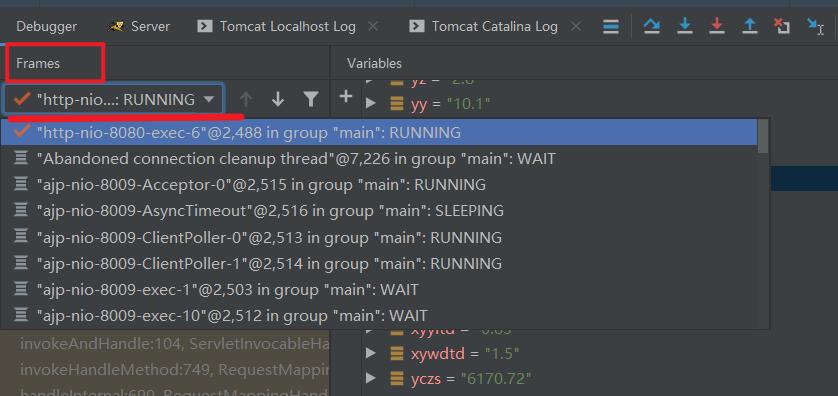838x396 pixels.
Task: Select thread ajp-nio-8009-exec-1
Action: click(379, 290)
